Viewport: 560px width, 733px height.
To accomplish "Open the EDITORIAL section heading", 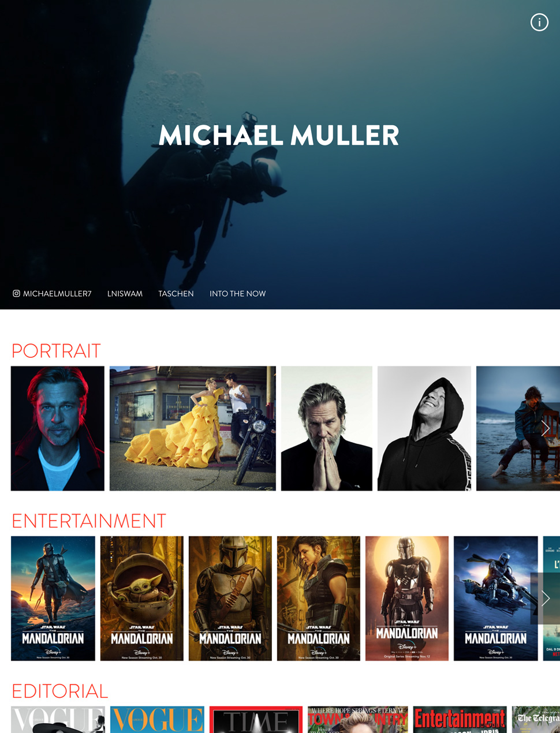I will point(59,691).
